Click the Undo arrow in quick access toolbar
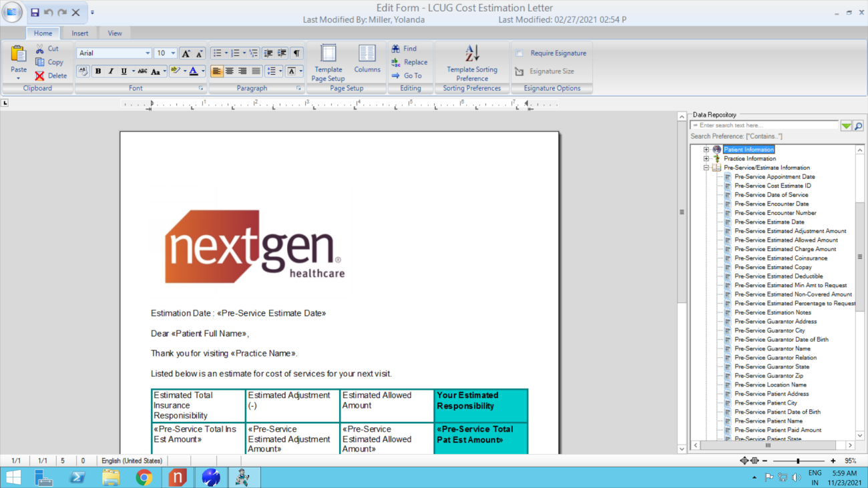The height and width of the screenshot is (488, 868). tap(49, 12)
